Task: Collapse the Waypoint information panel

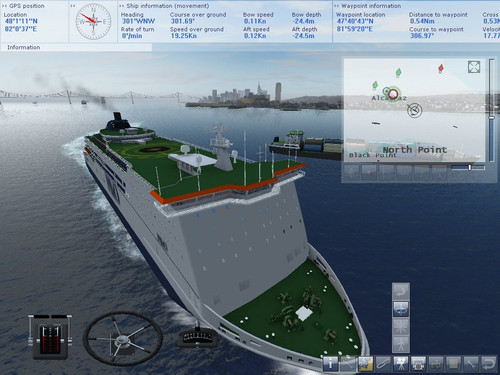Action: [x=336, y=6]
